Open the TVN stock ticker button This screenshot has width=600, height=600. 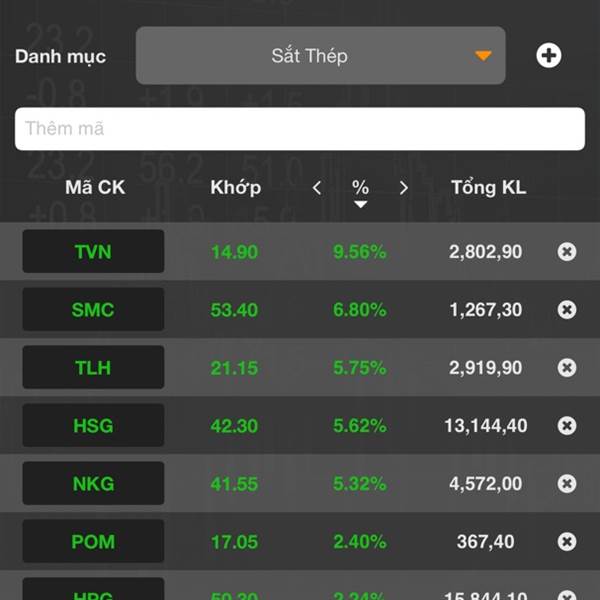click(93, 251)
